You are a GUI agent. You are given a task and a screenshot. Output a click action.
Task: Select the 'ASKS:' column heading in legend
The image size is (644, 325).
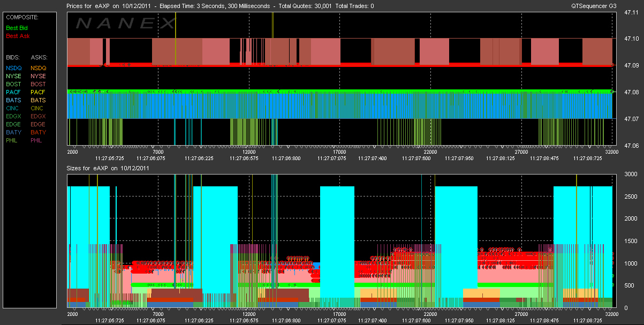point(39,57)
